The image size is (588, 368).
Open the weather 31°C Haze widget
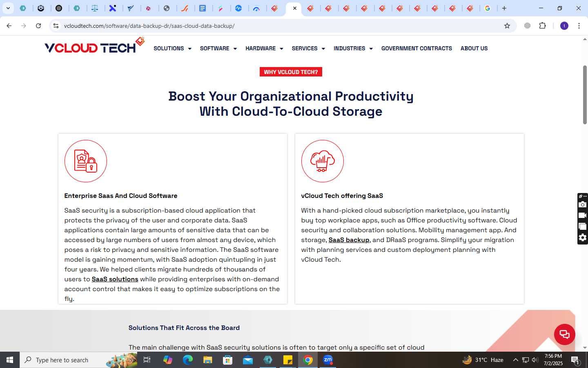coord(483,360)
